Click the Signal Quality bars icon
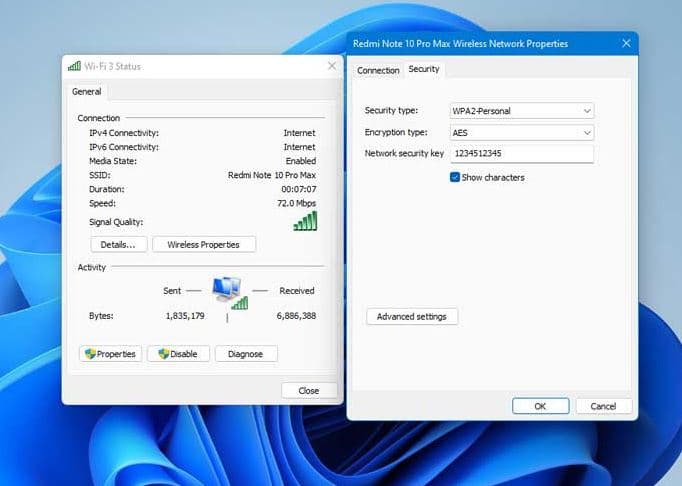The width and height of the screenshot is (682, 486). [x=305, y=221]
